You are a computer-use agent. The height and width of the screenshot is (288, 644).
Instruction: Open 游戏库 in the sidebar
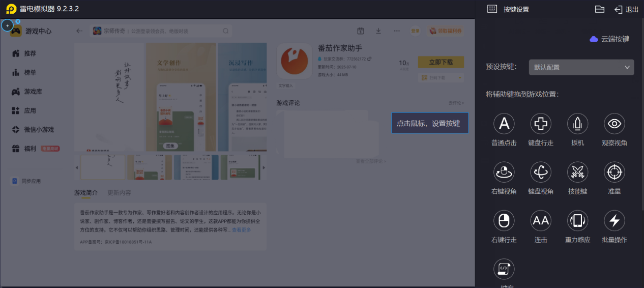[33, 92]
